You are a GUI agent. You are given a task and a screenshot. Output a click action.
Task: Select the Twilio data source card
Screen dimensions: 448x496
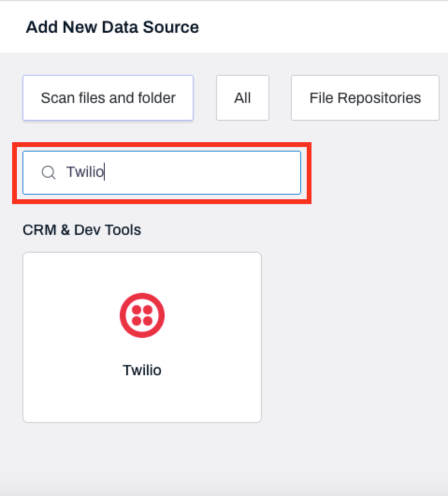coord(142,337)
